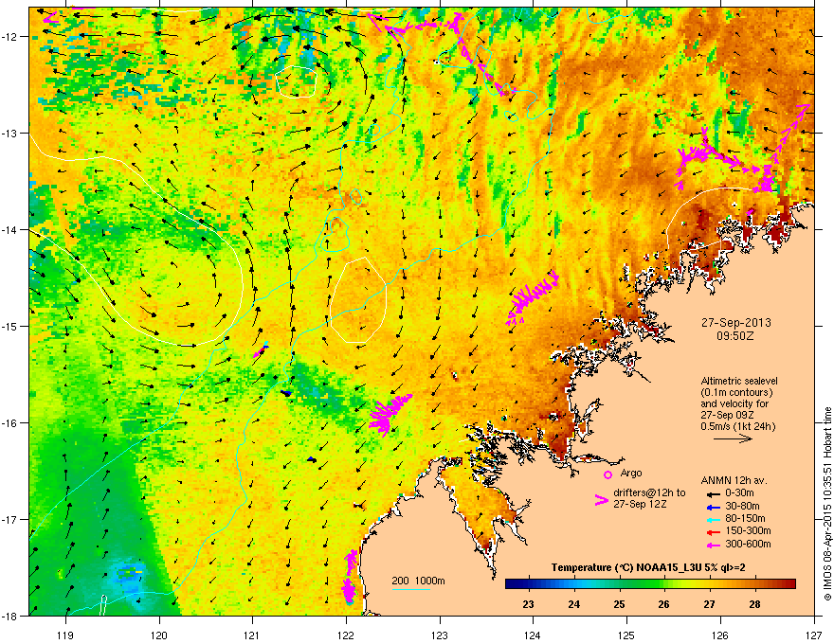
Task: Click the longitude axis label 119
Action: (x=65, y=635)
